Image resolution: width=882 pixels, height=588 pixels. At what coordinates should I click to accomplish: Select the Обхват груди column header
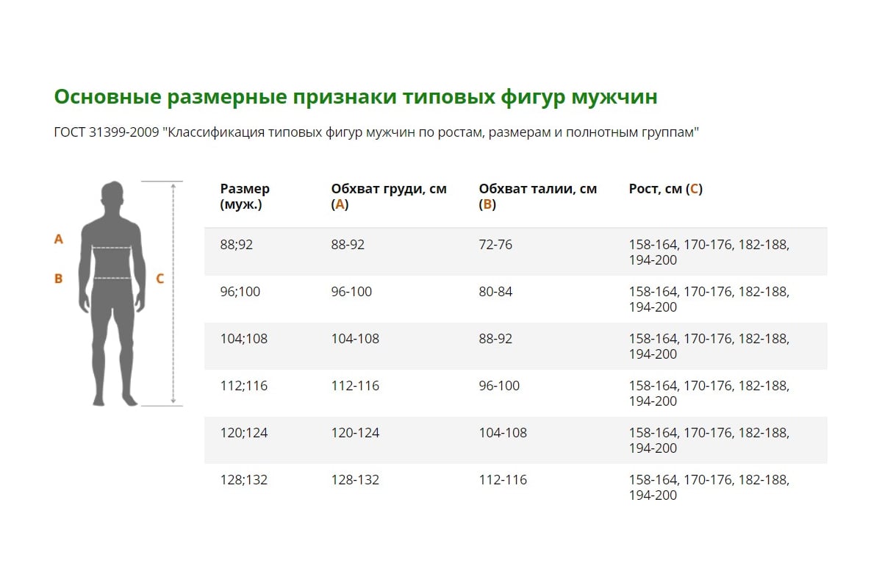click(x=388, y=196)
